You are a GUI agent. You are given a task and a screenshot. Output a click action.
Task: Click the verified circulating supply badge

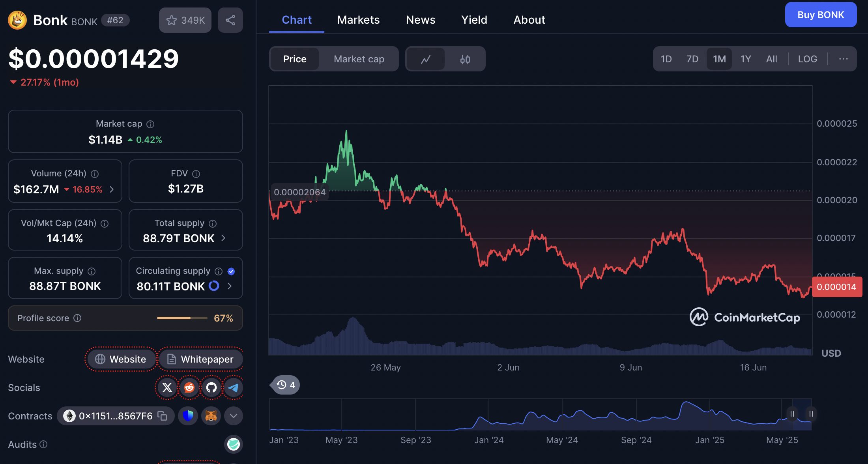coord(232,271)
